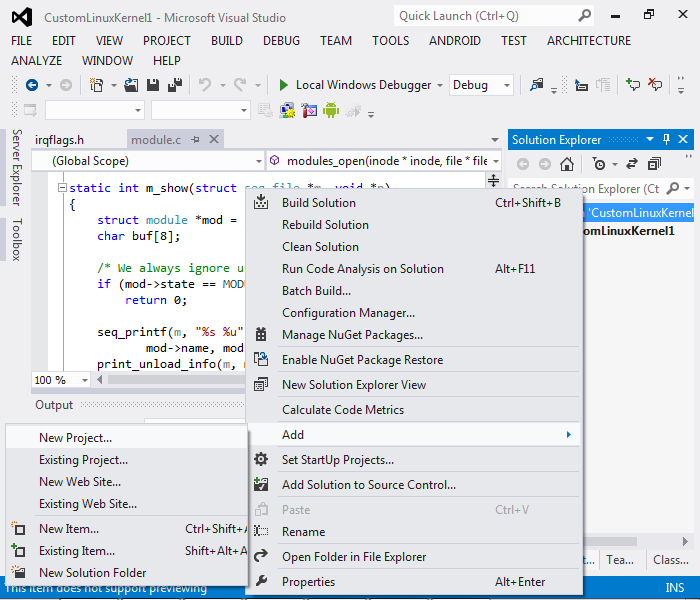The height and width of the screenshot is (600, 700).
Task: Switch to irqflags.h tab
Action: pyautogui.click(x=60, y=140)
